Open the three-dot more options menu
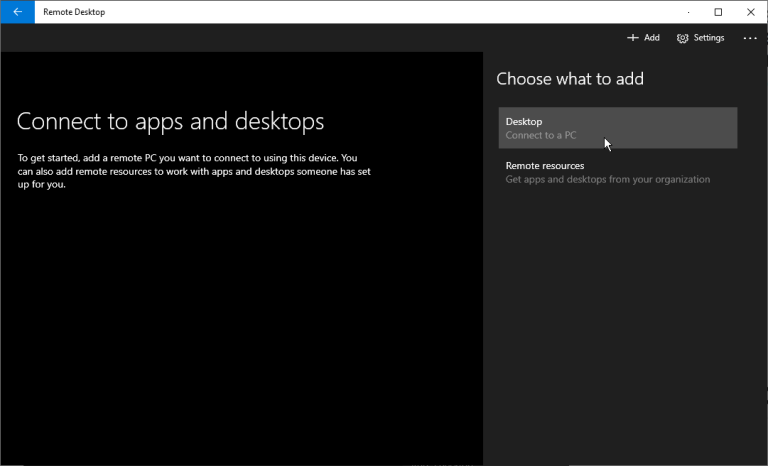 click(750, 38)
